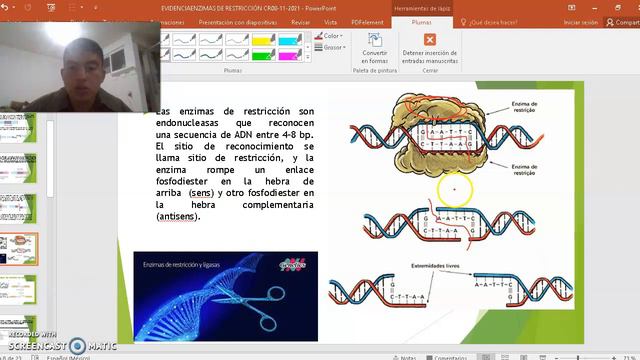This screenshot has width=640, height=360.
Task: Click the Herramientas de lápiz contextual tab
Action: pos(422,8)
